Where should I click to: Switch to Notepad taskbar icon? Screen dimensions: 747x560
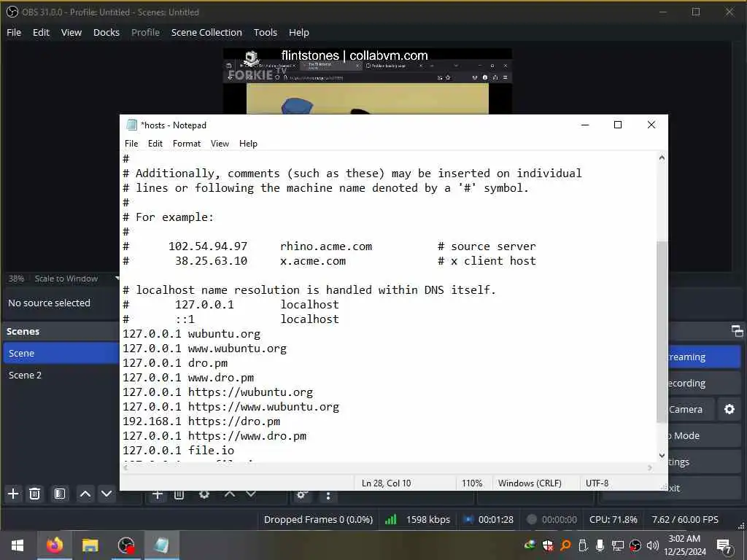[161, 545]
